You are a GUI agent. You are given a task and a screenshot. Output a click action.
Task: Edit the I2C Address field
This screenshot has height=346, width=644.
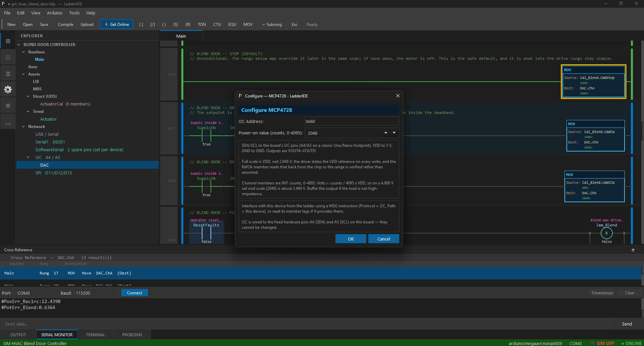(352, 121)
